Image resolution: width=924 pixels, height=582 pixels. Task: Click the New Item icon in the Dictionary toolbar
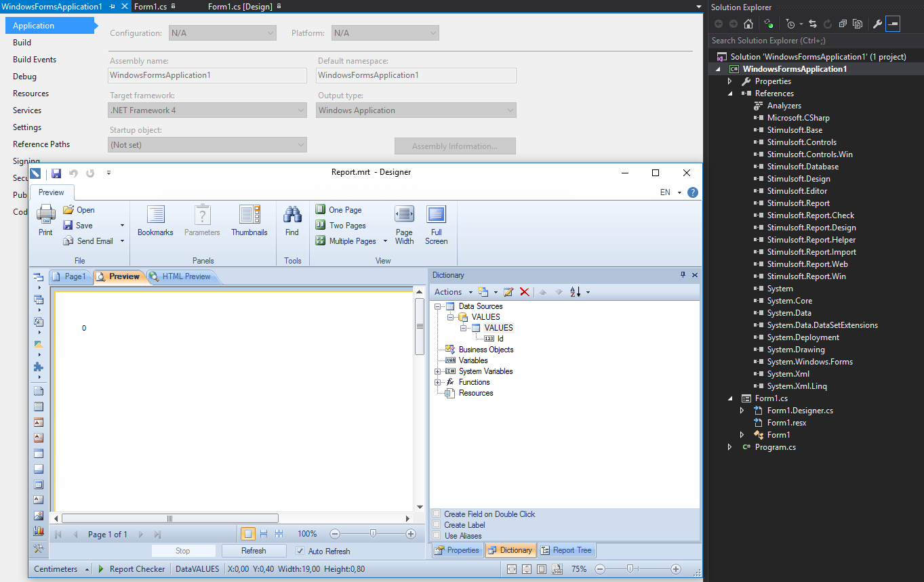click(483, 292)
